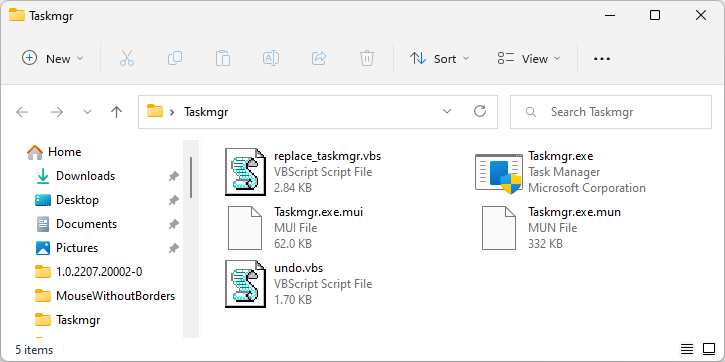
Task: Open Home in the navigation pane
Action: (x=54, y=152)
